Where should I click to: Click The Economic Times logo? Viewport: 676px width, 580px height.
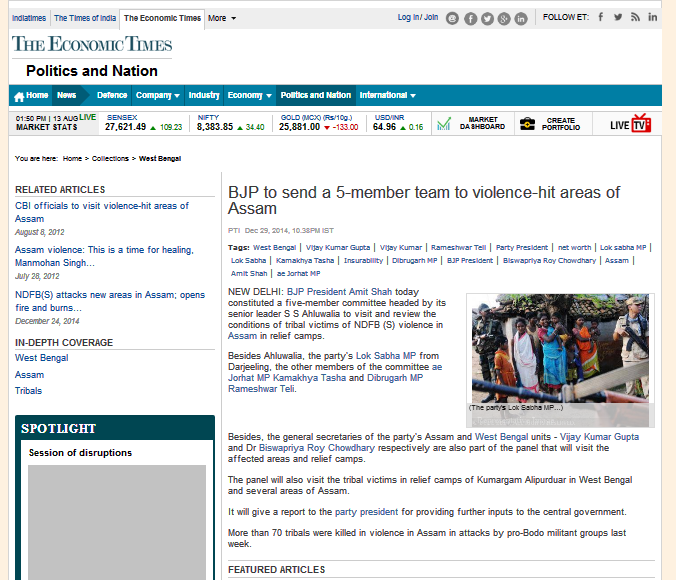click(x=92, y=44)
